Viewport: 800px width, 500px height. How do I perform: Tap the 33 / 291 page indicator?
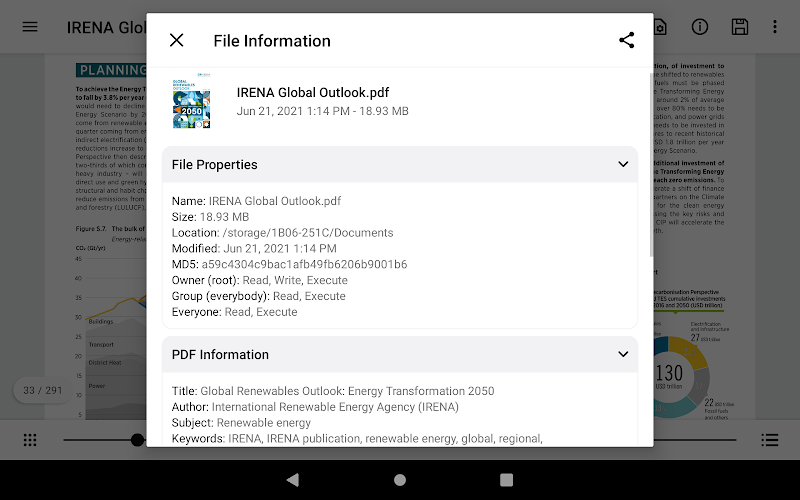click(43, 390)
